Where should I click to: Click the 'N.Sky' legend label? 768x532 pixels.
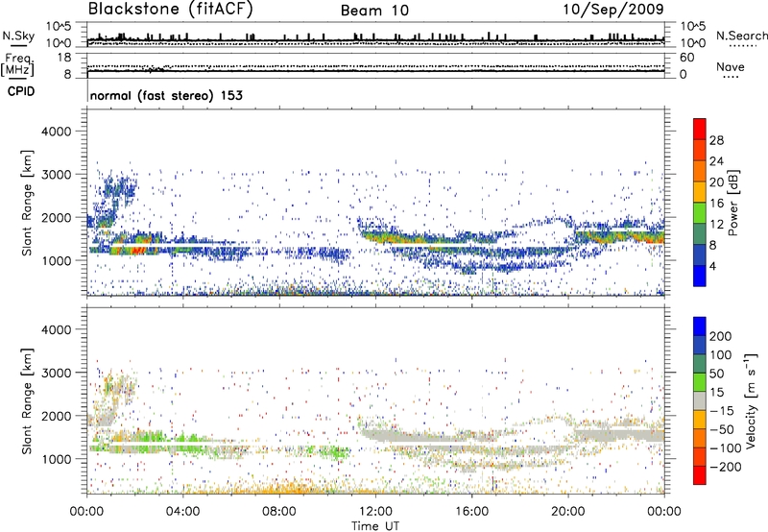point(18,36)
